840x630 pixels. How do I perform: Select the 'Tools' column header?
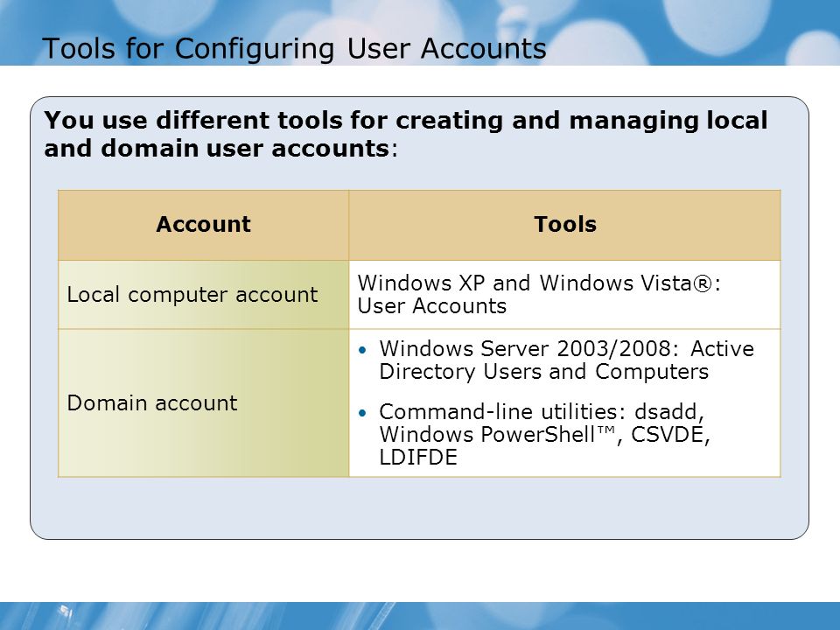point(564,225)
